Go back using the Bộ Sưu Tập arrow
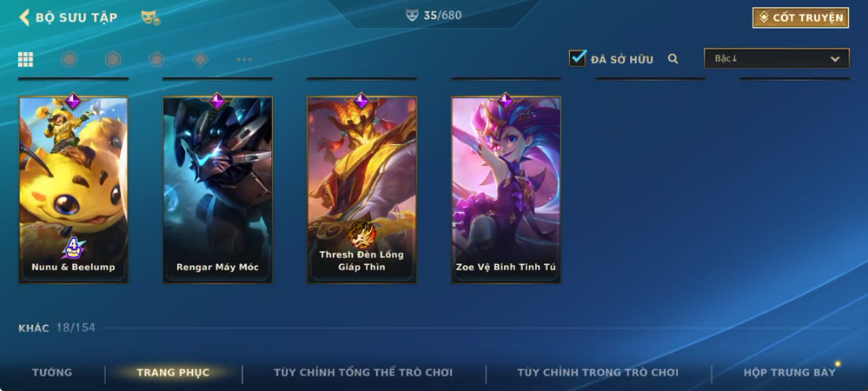Image resolution: width=868 pixels, height=391 pixels. point(24,17)
